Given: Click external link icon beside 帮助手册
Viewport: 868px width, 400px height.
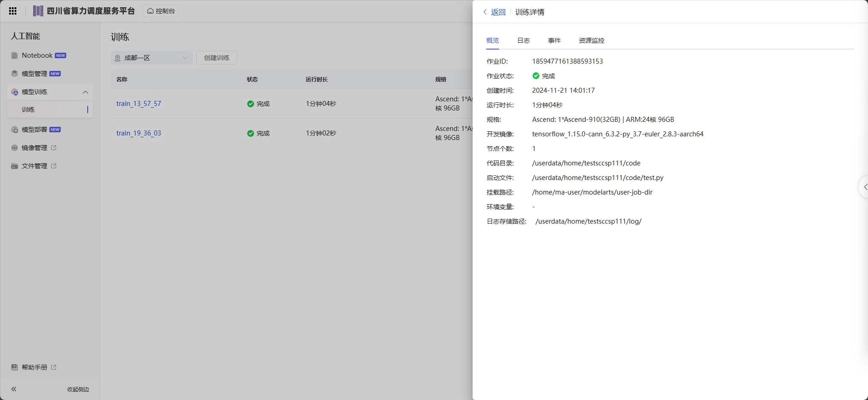Looking at the screenshot, I should (x=54, y=367).
